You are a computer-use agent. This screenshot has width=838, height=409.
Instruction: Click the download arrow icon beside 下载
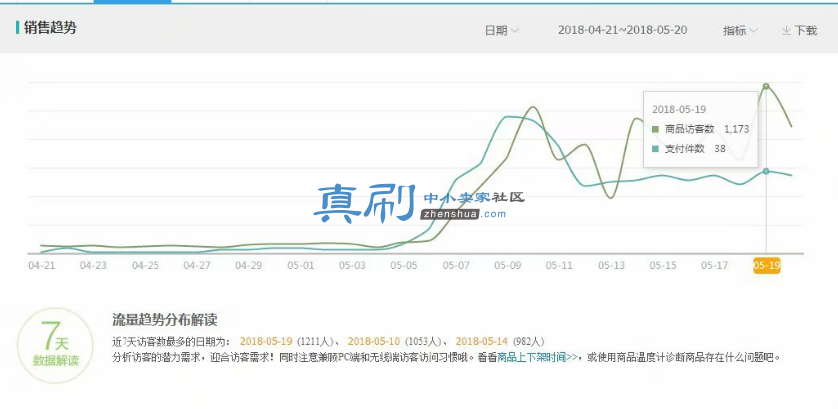pos(786,30)
